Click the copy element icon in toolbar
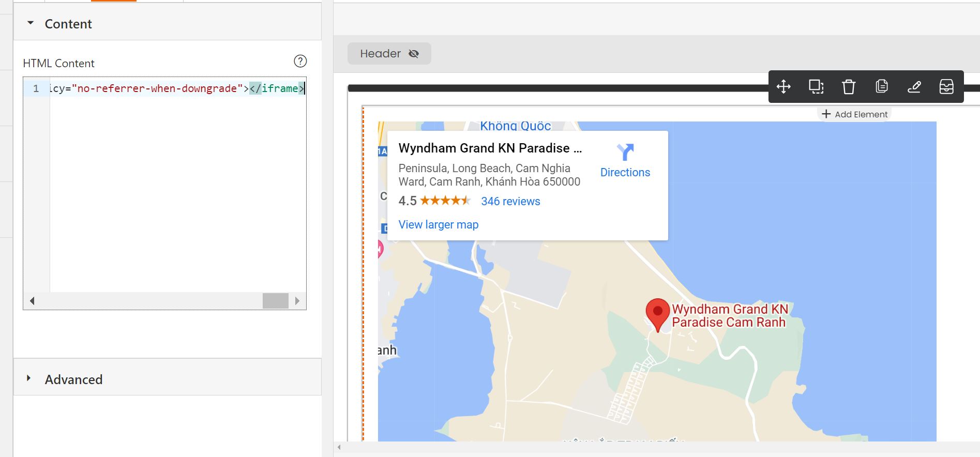Viewport: 980px width, 457px height. coord(881,86)
